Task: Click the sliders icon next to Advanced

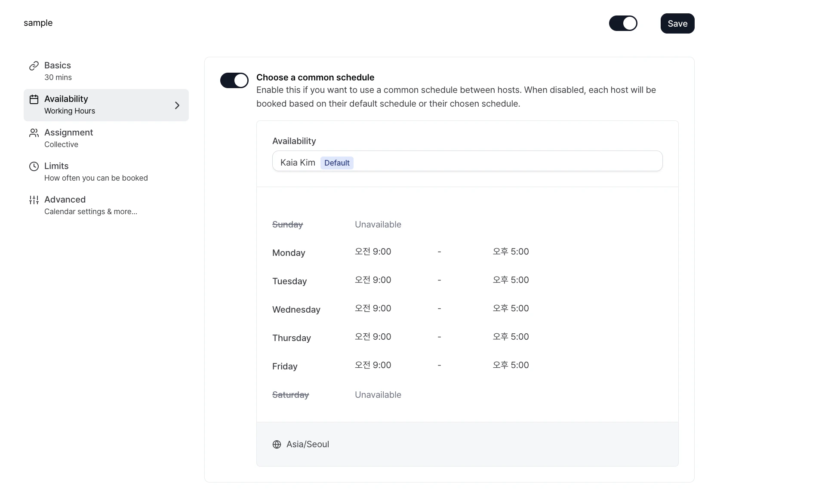Action: coord(34,200)
